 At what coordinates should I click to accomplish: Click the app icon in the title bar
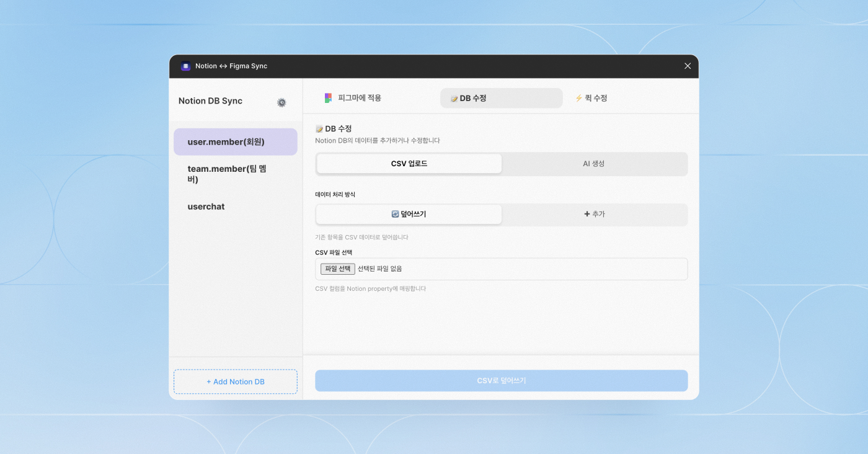tap(185, 66)
